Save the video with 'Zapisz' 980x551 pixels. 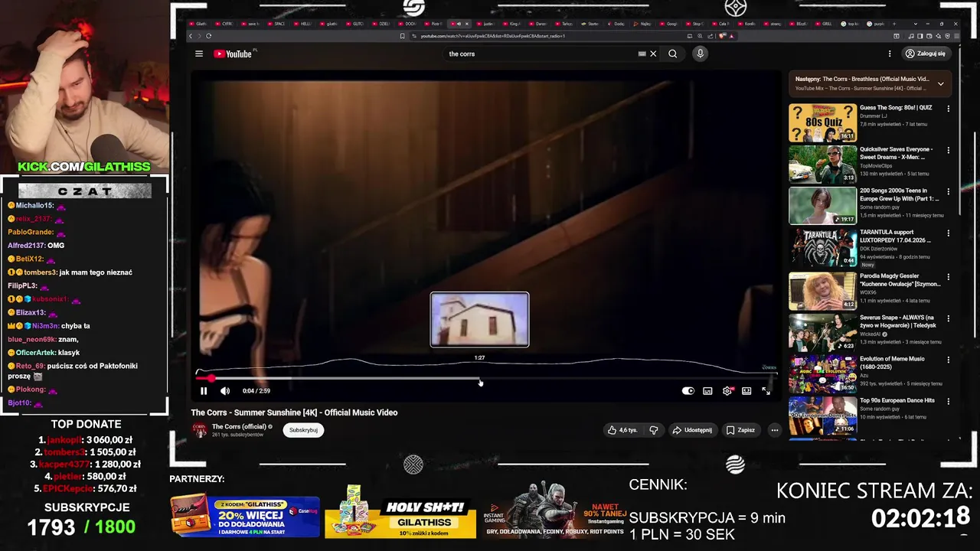[x=740, y=430]
